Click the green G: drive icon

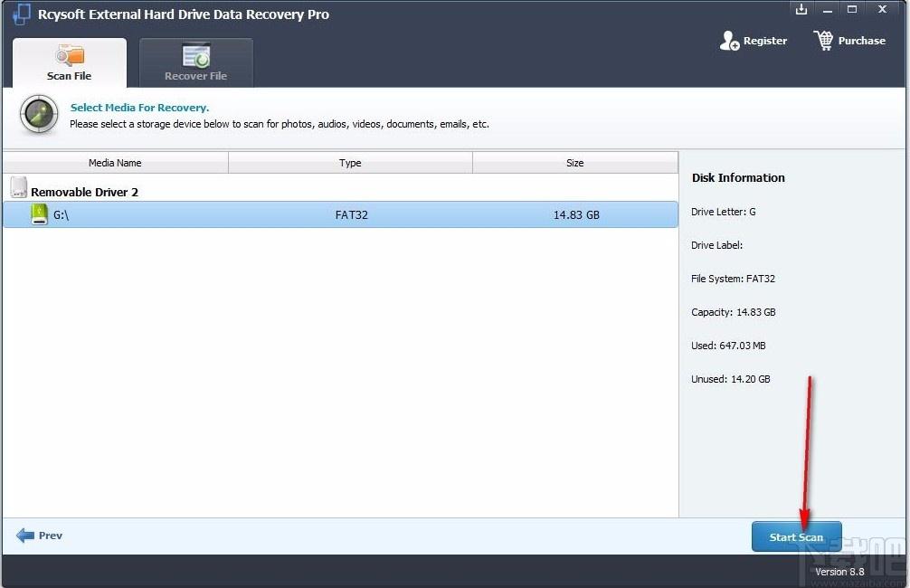point(39,214)
